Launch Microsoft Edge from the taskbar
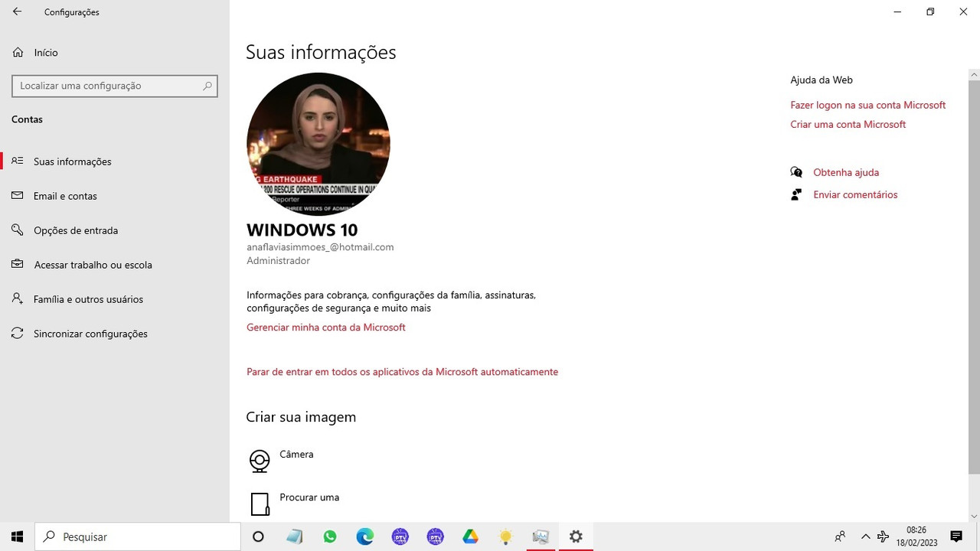 [x=364, y=536]
